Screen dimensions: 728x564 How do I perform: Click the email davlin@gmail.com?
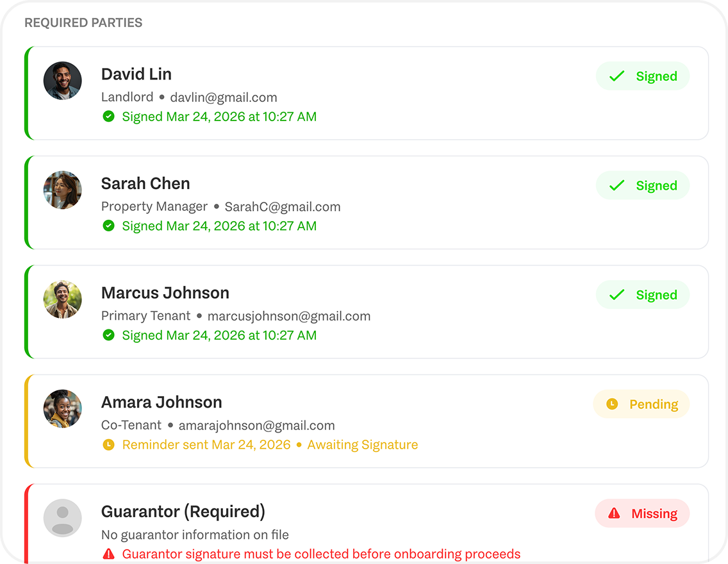(223, 97)
